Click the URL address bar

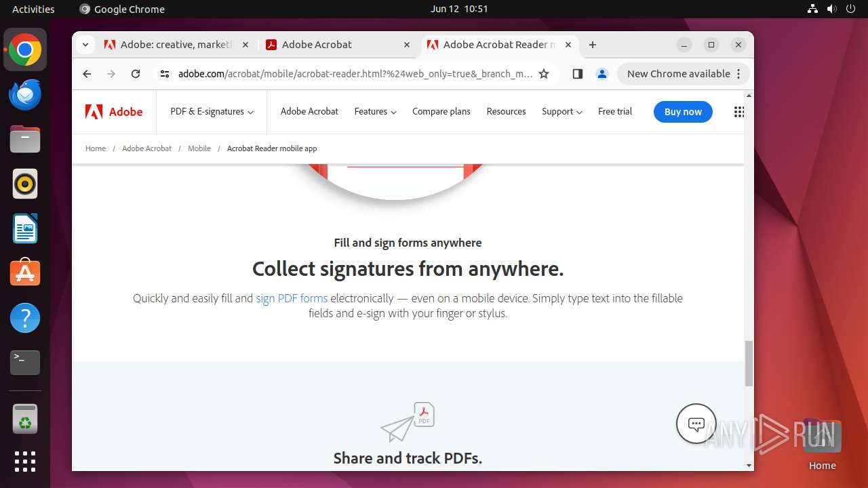point(355,74)
